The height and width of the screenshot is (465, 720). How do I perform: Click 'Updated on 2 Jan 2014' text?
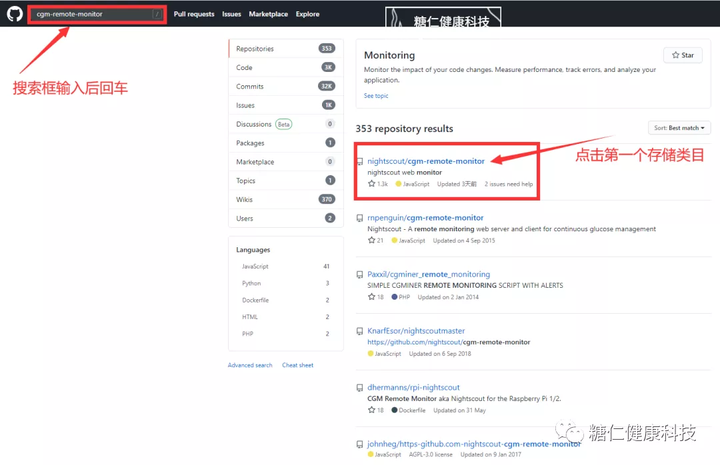click(448, 297)
